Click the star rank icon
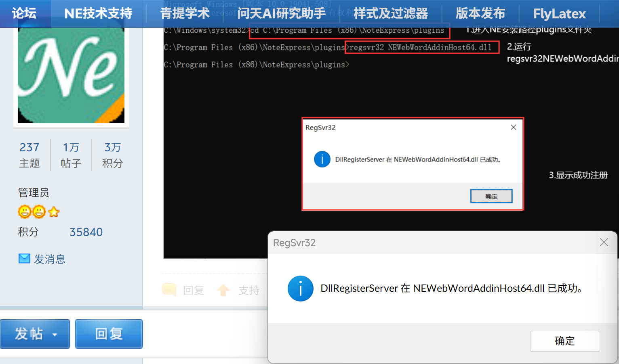The image size is (619, 364). 54,212
